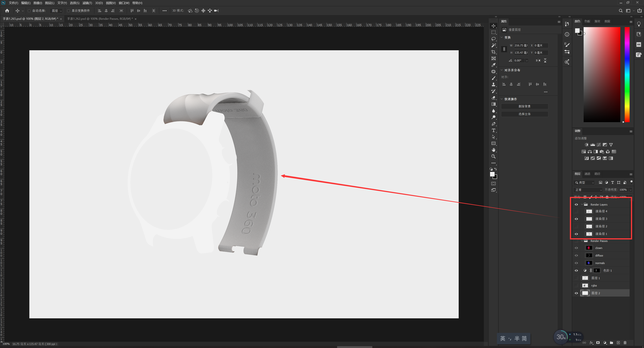
Task: Select the Crop tool
Action: tap(493, 52)
